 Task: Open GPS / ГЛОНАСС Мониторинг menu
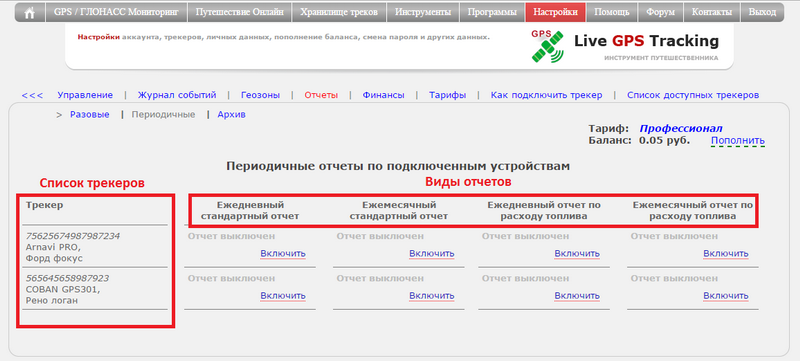(116, 12)
